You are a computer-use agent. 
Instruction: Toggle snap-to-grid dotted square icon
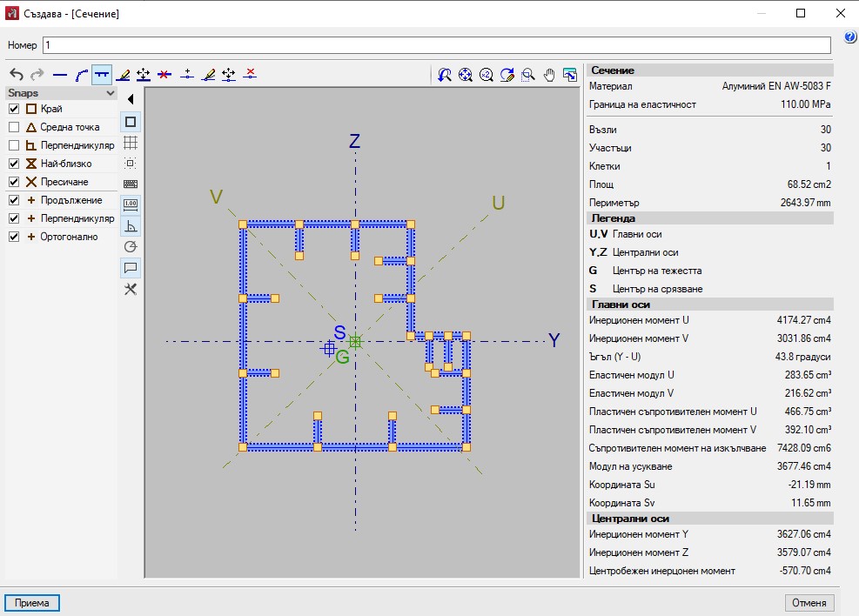tap(131, 164)
